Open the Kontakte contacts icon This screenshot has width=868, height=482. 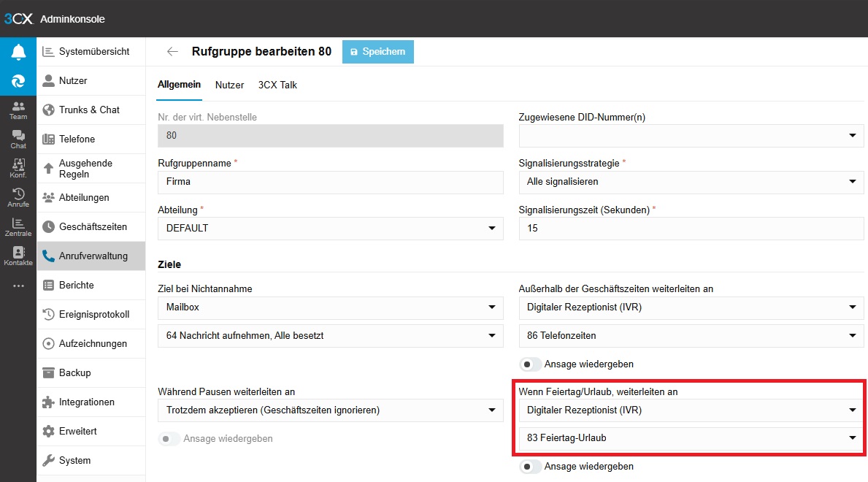pyautogui.click(x=18, y=256)
